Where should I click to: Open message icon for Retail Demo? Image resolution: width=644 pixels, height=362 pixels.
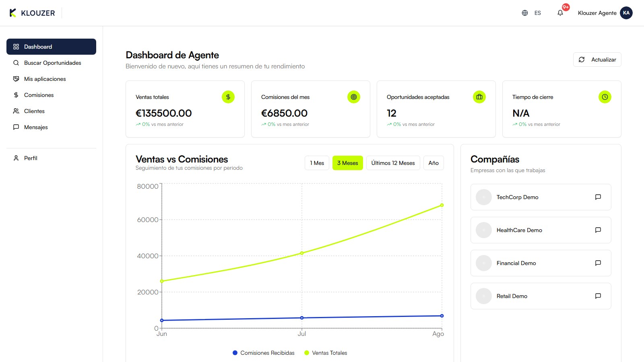tap(598, 296)
